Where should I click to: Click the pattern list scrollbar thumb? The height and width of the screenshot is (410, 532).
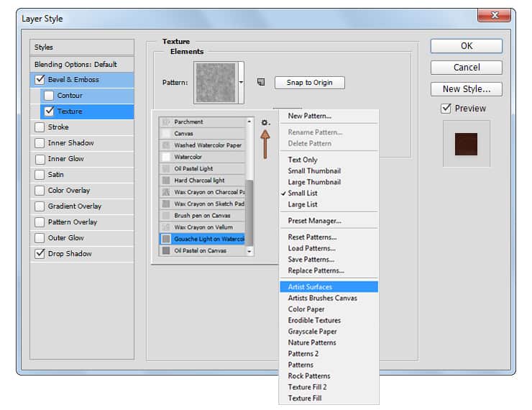[x=249, y=212]
